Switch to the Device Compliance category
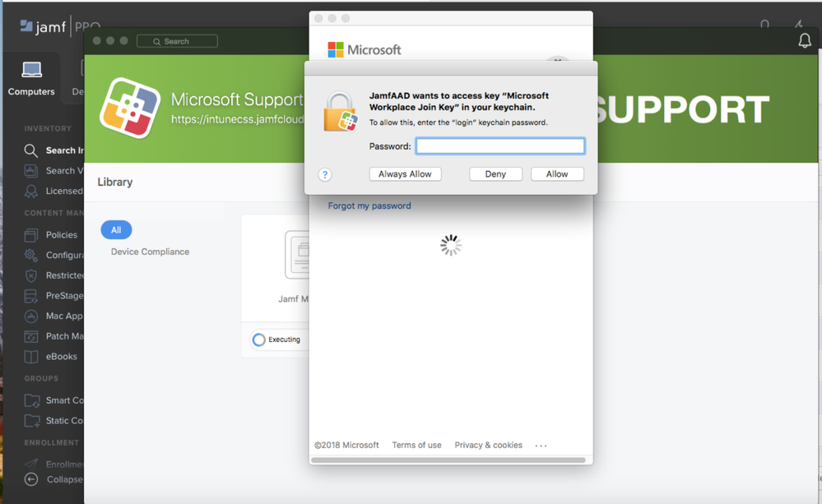Viewport: 822px width, 504px height. [150, 252]
